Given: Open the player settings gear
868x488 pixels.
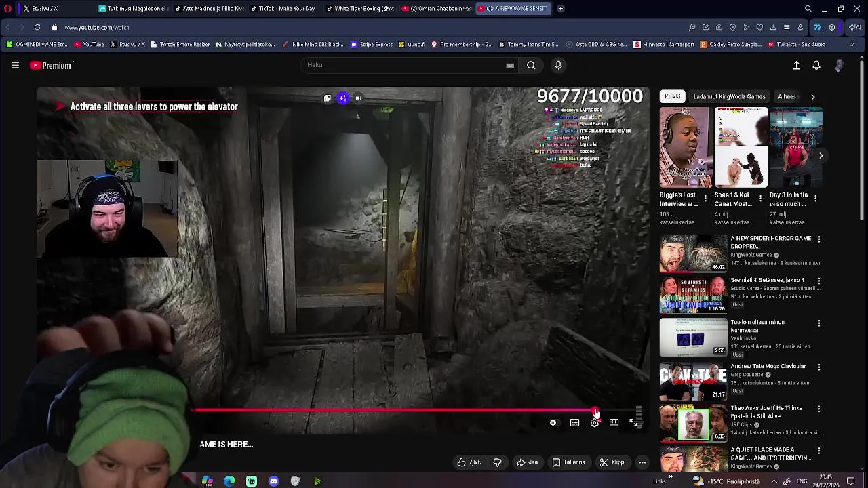Looking at the screenshot, I should (x=594, y=422).
